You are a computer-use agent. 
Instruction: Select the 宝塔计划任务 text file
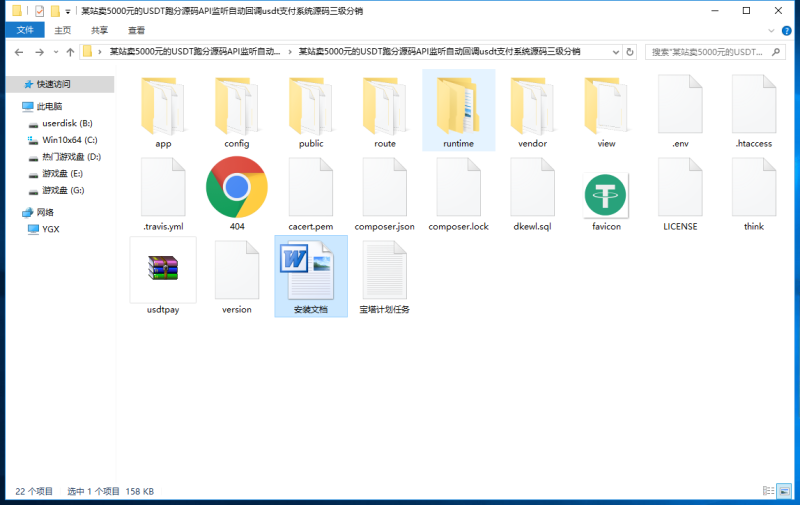pyautogui.click(x=385, y=276)
